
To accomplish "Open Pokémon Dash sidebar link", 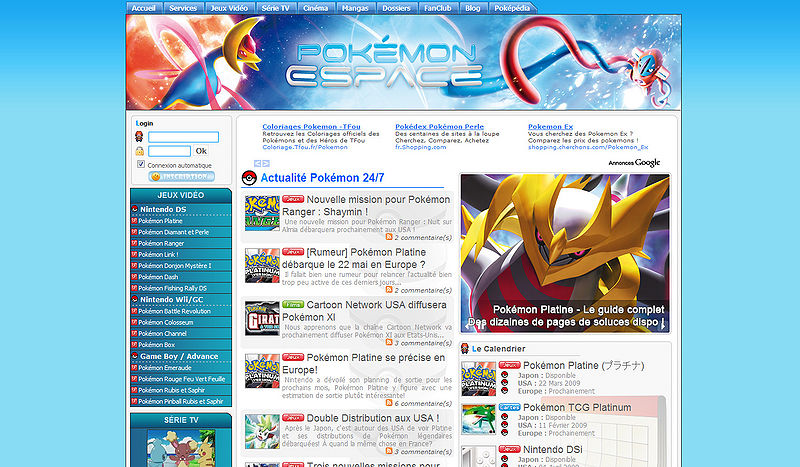I will [158, 277].
